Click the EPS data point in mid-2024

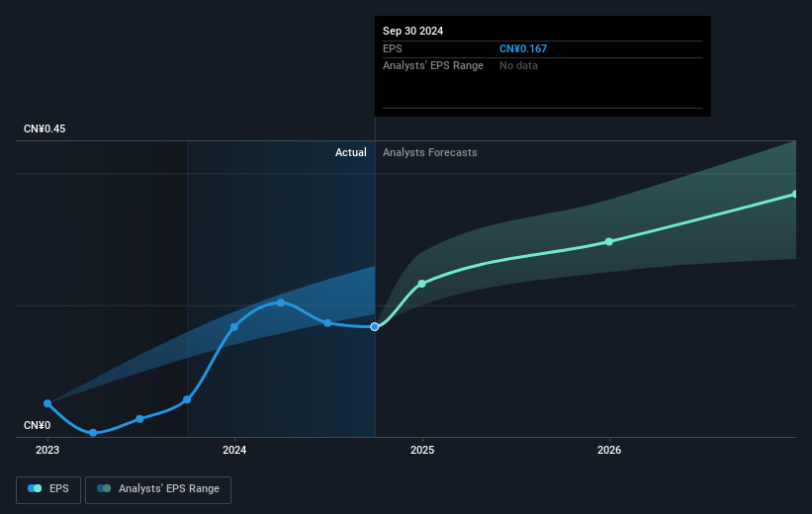pyautogui.click(x=327, y=323)
